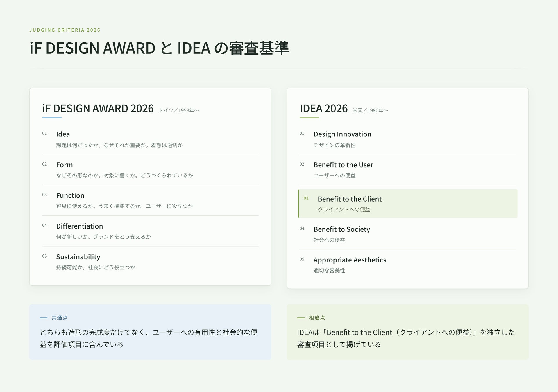Click the main title about iF DESIGN AWARD and IDEA
Screen dimensions: 558x392
coord(159,48)
